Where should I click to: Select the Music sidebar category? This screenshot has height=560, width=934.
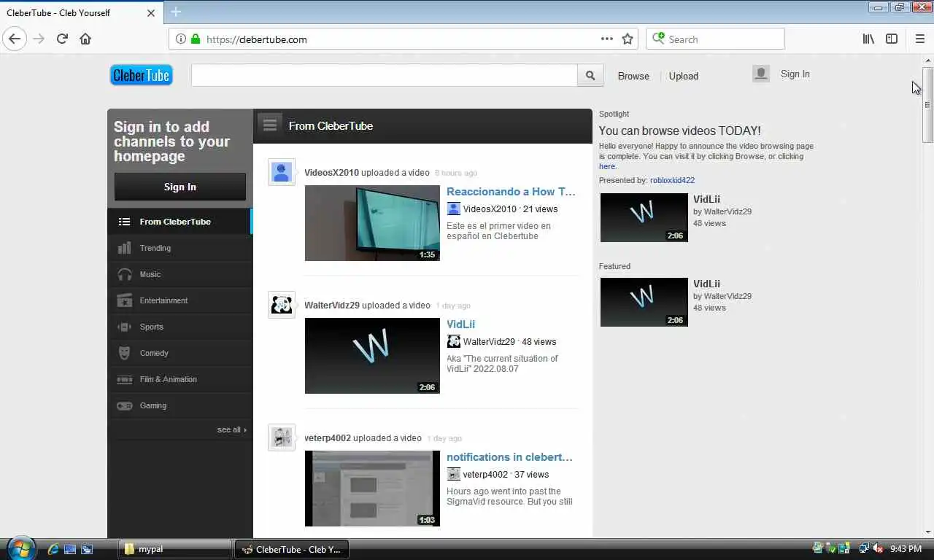point(180,274)
